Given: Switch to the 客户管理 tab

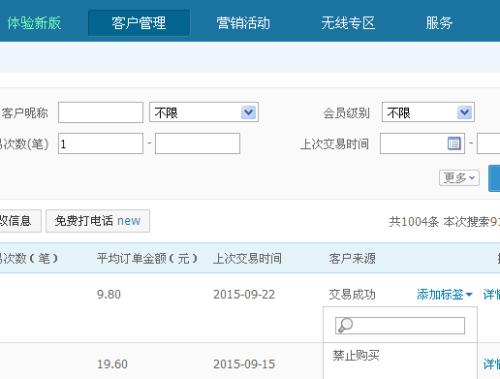Looking at the screenshot, I should coord(139,23).
